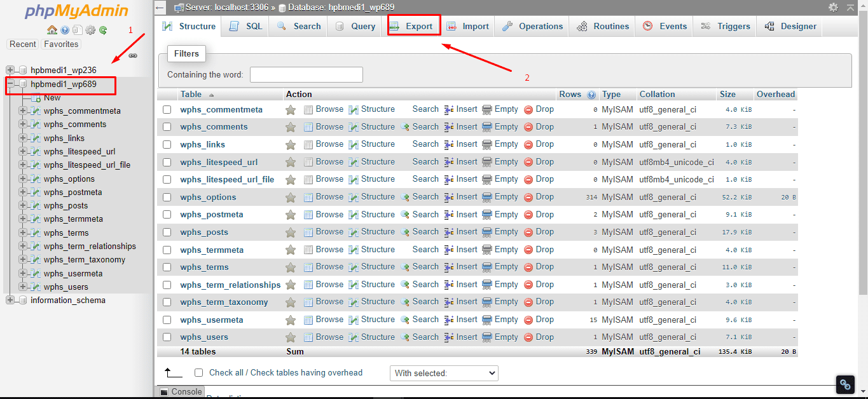868x399 pixels.
Task: Open the phpMyAdmin documentation help icon
Action: click(65, 30)
